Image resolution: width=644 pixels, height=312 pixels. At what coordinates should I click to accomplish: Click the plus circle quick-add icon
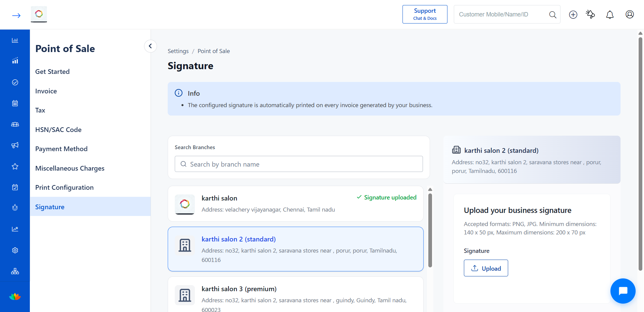click(x=573, y=14)
